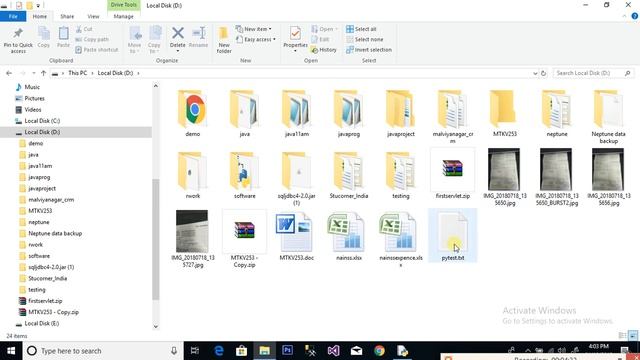Click This PC in the address breadcrumb
Viewport: 640px width, 360px height.
point(78,73)
